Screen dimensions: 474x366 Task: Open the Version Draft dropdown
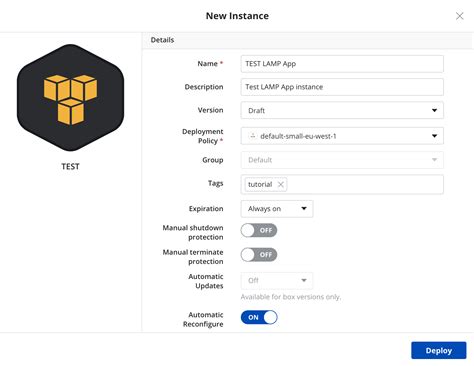(342, 110)
